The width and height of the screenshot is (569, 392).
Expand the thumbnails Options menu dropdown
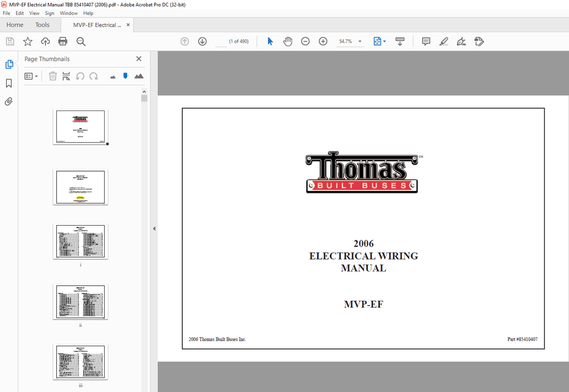coord(31,76)
